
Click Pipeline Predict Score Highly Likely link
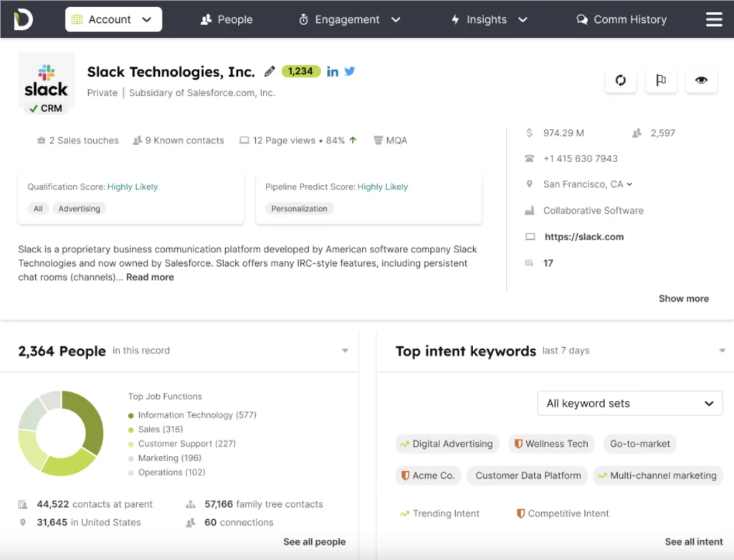tap(383, 187)
